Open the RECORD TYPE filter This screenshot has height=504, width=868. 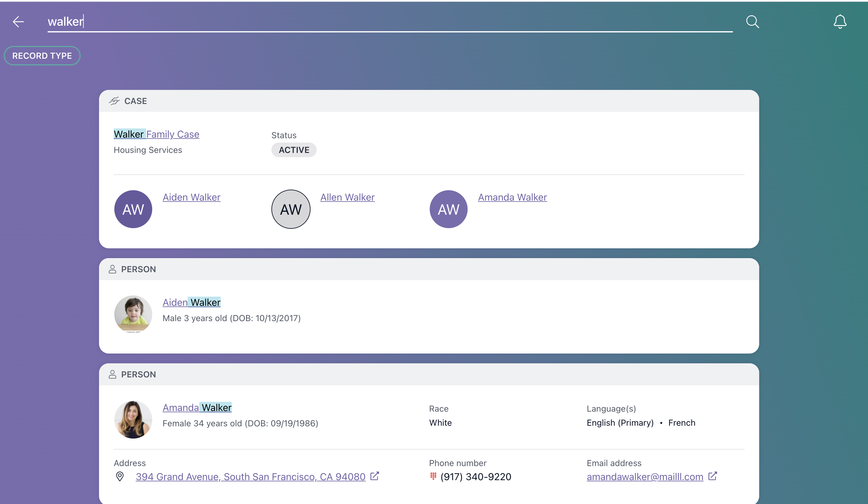click(x=42, y=55)
